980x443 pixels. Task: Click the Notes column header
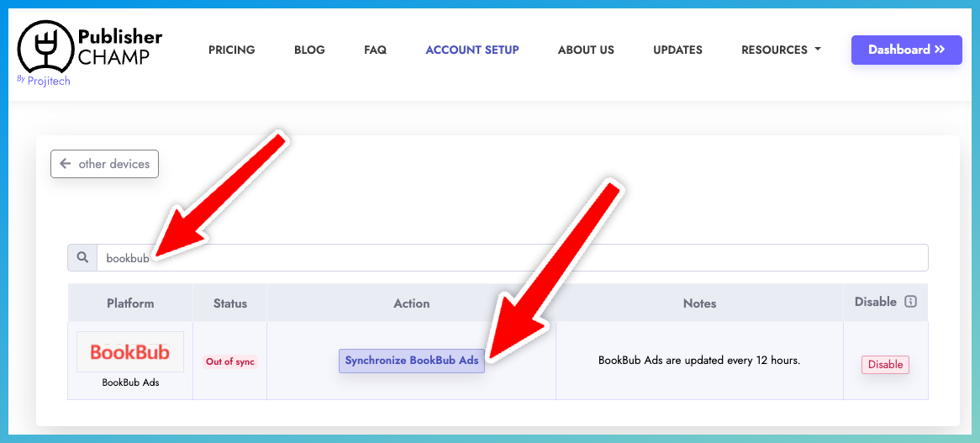[699, 303]
